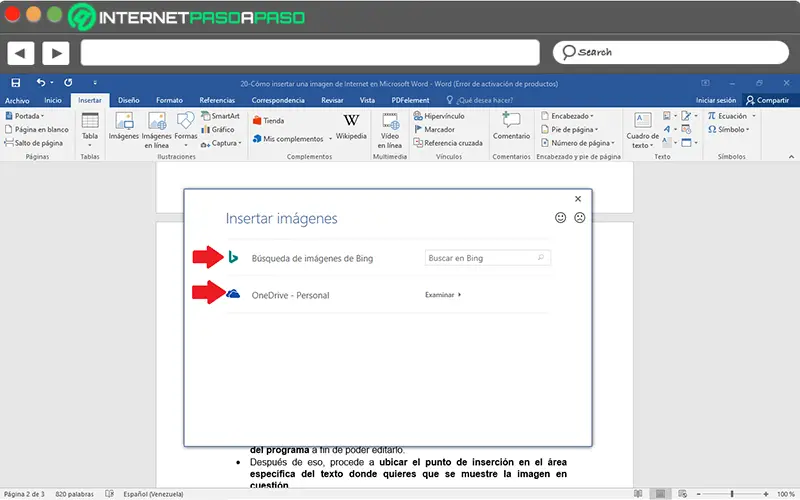Click the Bing search magnifier icon

pyautogui.click(x=541, y=258)
